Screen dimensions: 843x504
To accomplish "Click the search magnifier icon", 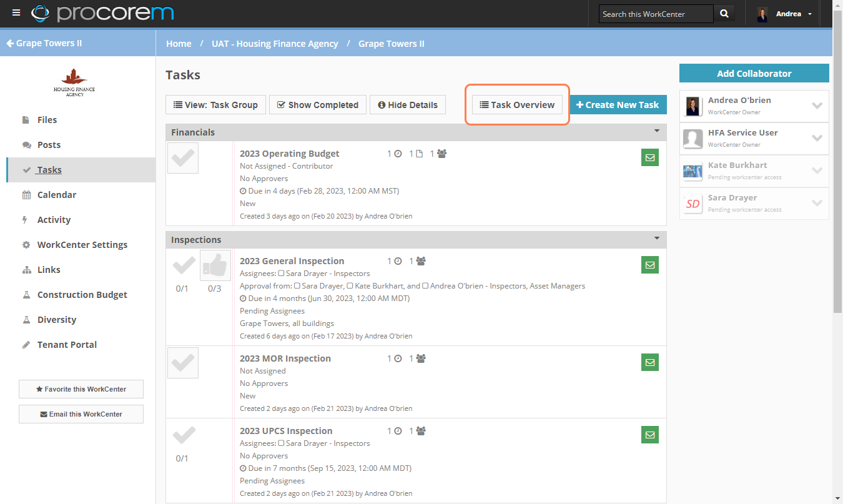I will (724, 12).
